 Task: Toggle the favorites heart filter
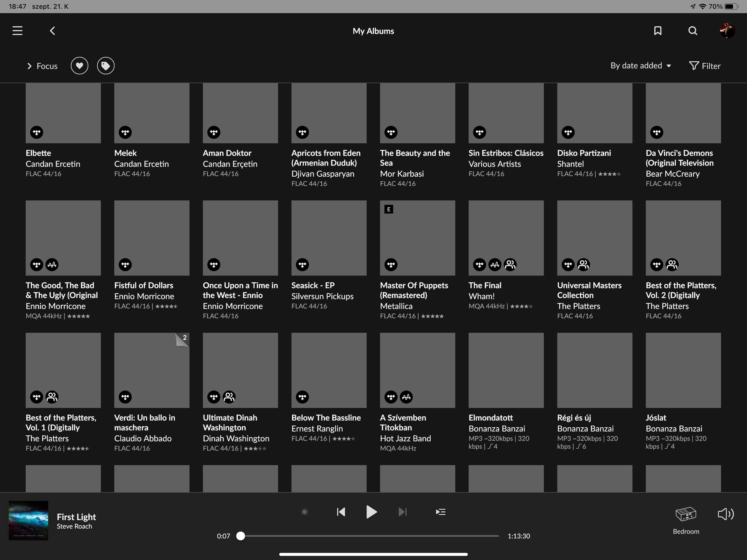79,66
